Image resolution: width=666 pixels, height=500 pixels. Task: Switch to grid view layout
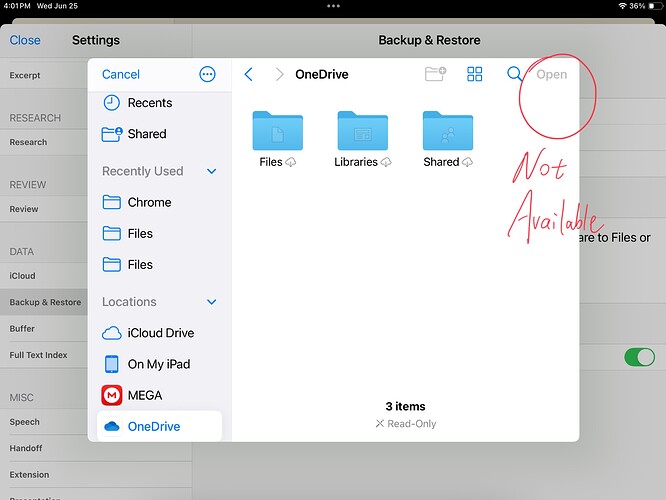coord(474,74)
